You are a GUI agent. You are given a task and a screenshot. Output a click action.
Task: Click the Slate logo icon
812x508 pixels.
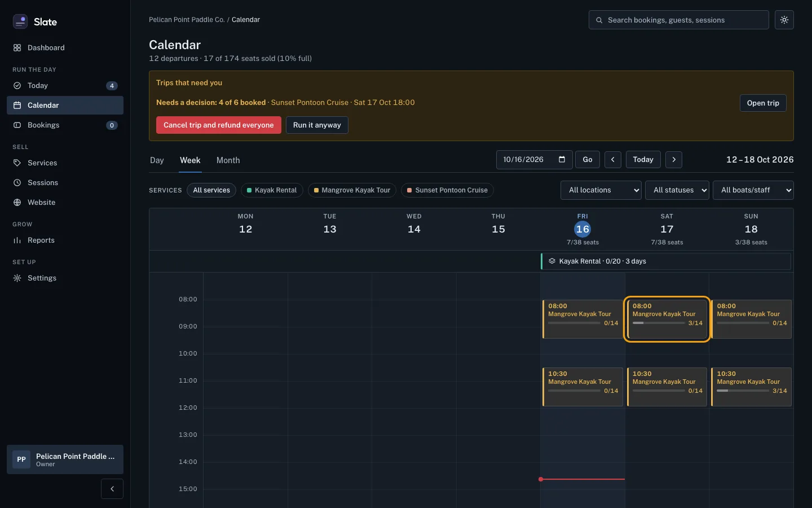point(20,21)
